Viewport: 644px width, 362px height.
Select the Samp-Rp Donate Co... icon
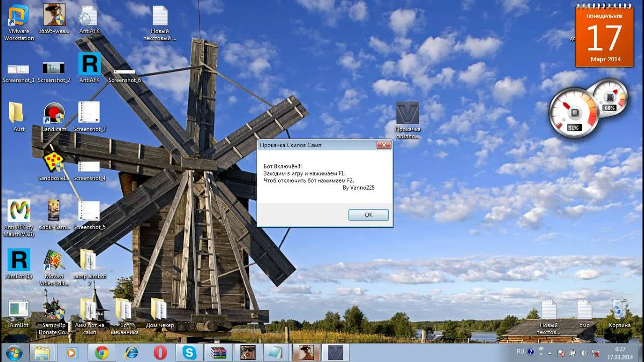pos(54,317)
